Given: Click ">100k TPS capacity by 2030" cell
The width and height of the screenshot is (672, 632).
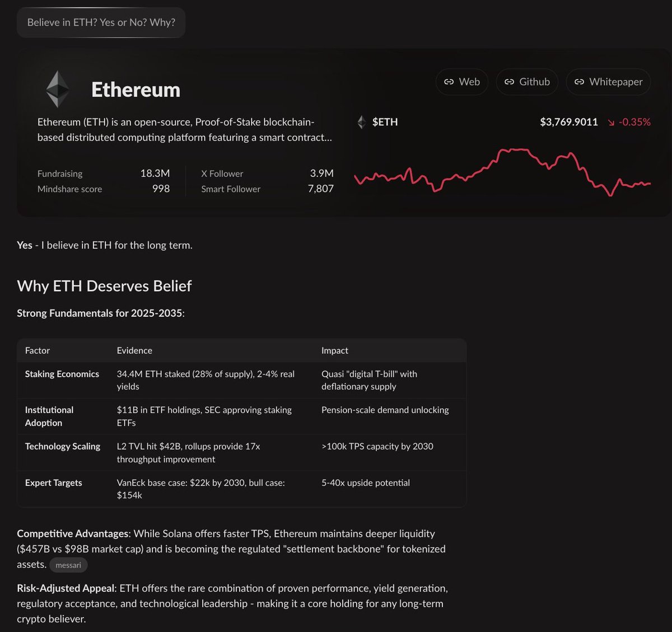Looking at the screenshot, I should (x=377, y=446).
